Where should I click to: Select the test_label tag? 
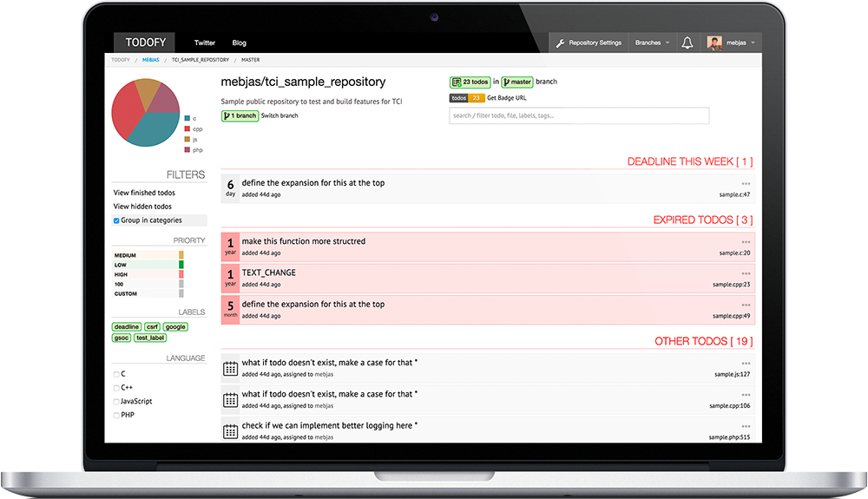pyautogui.click(x=150, y=338)
